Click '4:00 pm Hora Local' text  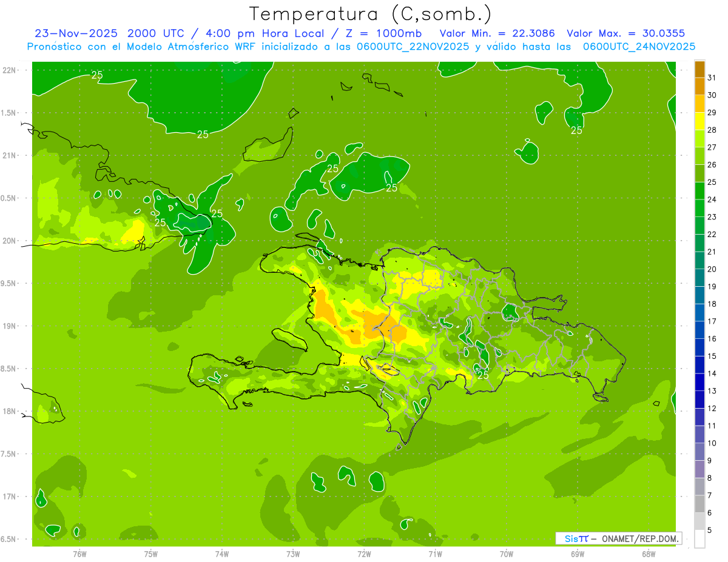tap(267, 33)
